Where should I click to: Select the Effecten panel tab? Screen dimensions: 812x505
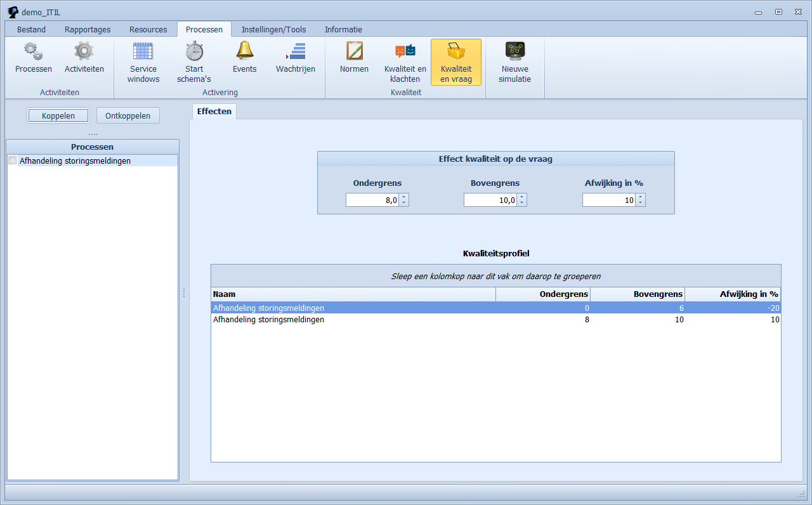point(214,111)
